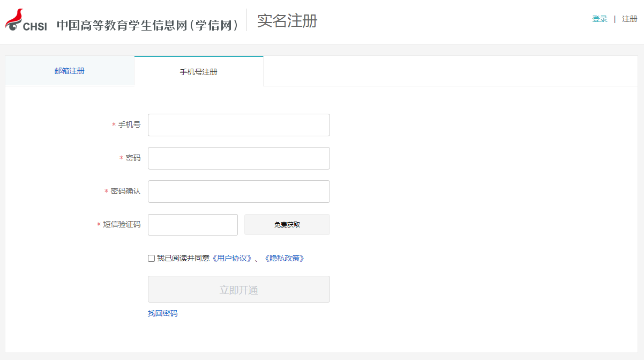Focus the 密码确认 input field
Image resolution: width=644 pixels, height=360 pixels.
click(x=239, y=192)
